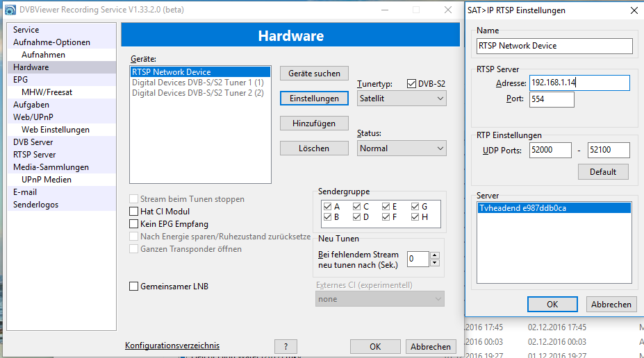The height and width of the screenshot is (358, 644).
Task: Click Abbrechen in the Hardware window
Action: tap(431, 346)
